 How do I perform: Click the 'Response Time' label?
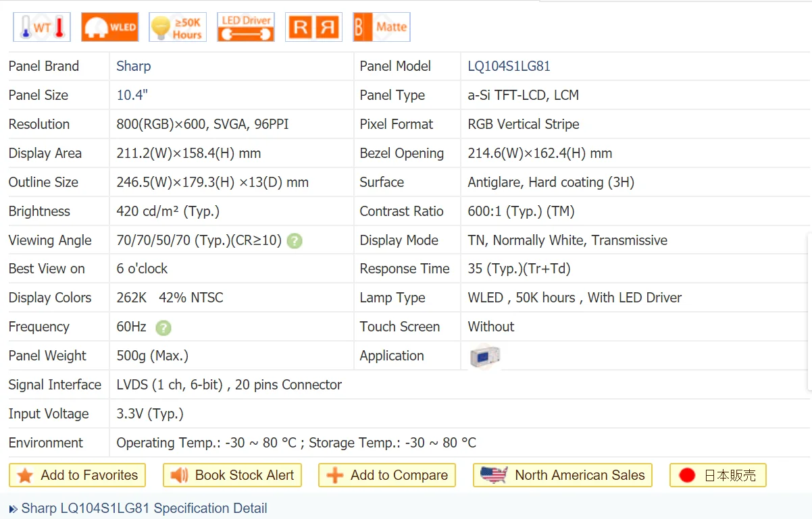[405, 269]
